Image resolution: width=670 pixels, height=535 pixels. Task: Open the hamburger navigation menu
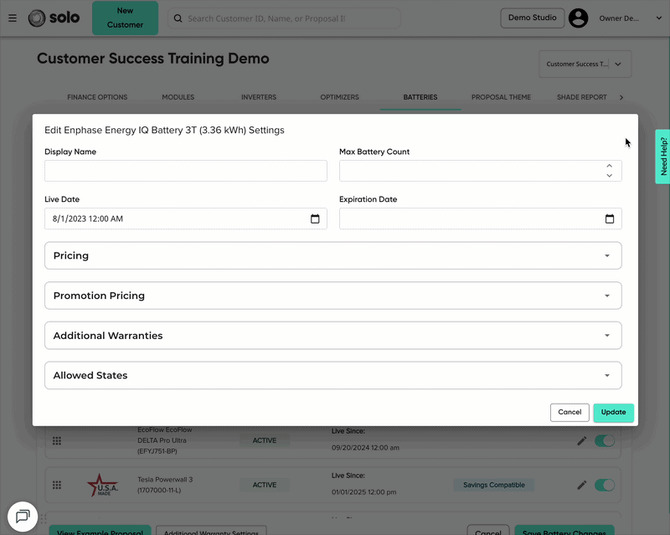[x=12, y=18]
